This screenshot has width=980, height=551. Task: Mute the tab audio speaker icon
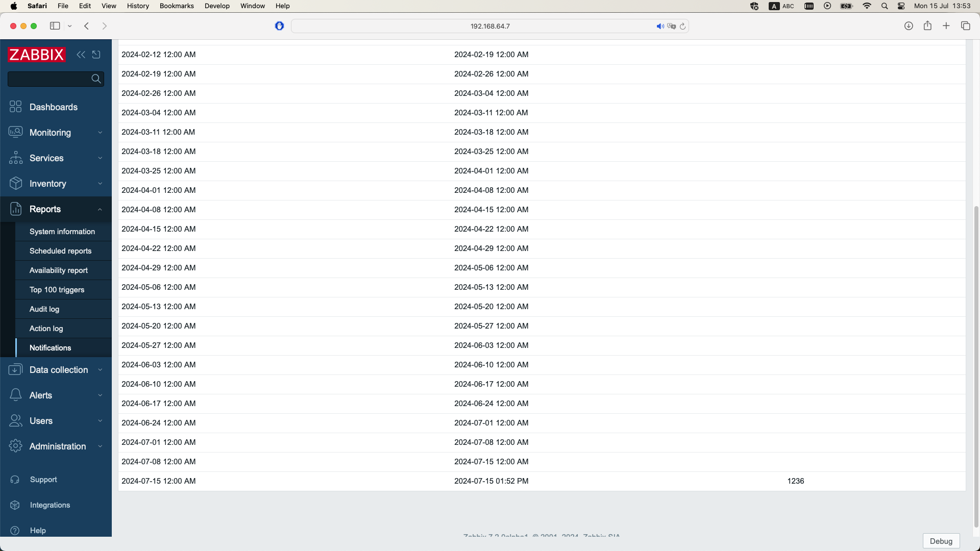pos(660,26)
